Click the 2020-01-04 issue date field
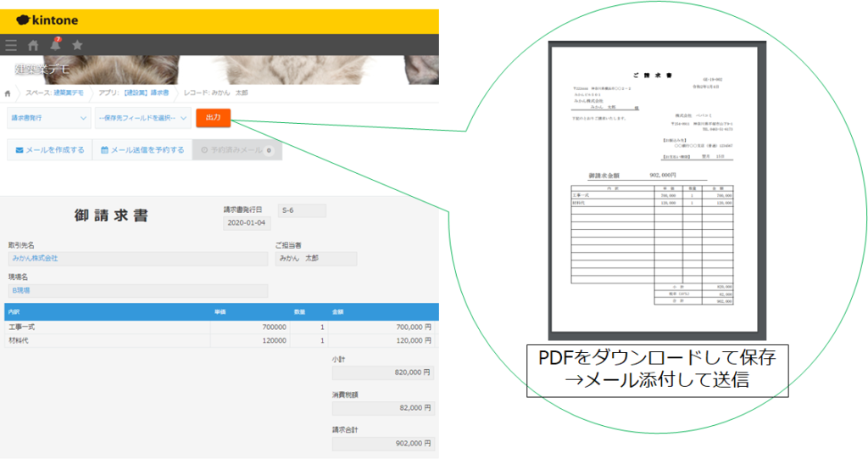The image size is (868, 459). pyautogui.click(x=247, y=223)
